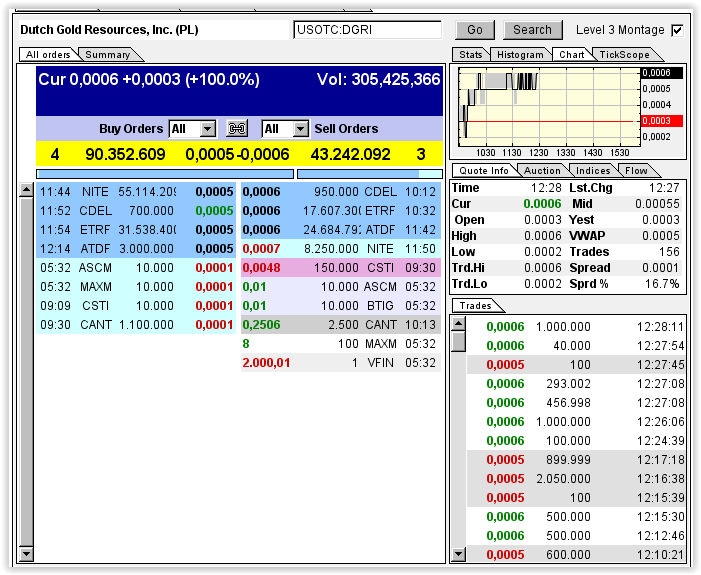
Task: Click the buy-side depth bar
Action: tap(165, 174)
